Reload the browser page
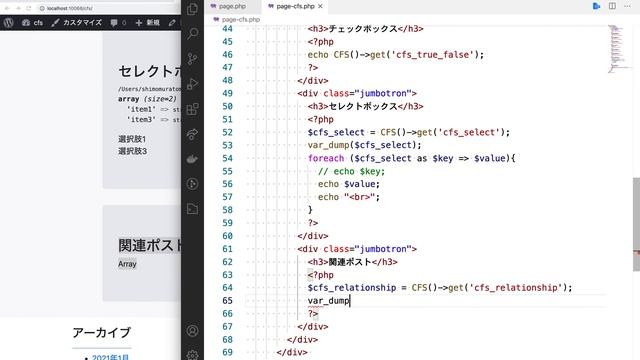 [29, 8]
